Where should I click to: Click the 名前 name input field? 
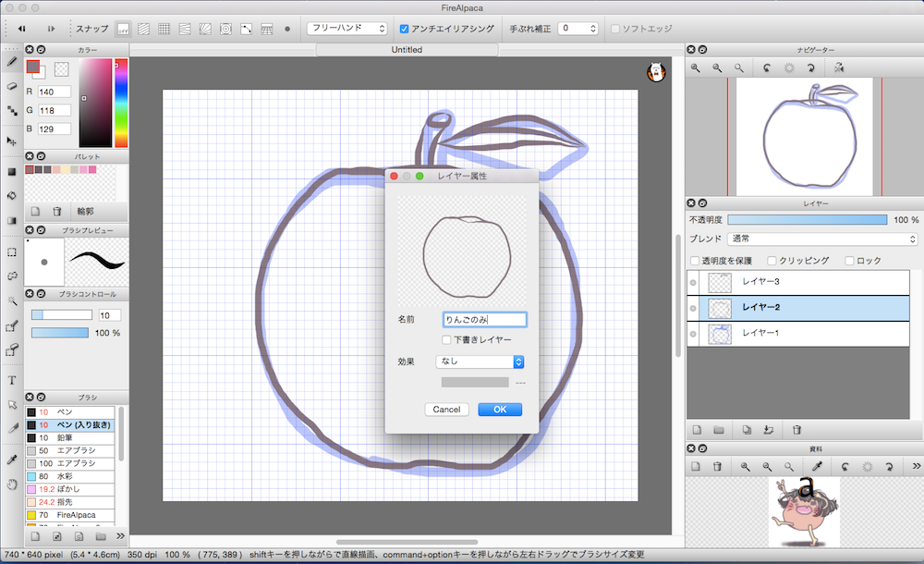[484, 320]
